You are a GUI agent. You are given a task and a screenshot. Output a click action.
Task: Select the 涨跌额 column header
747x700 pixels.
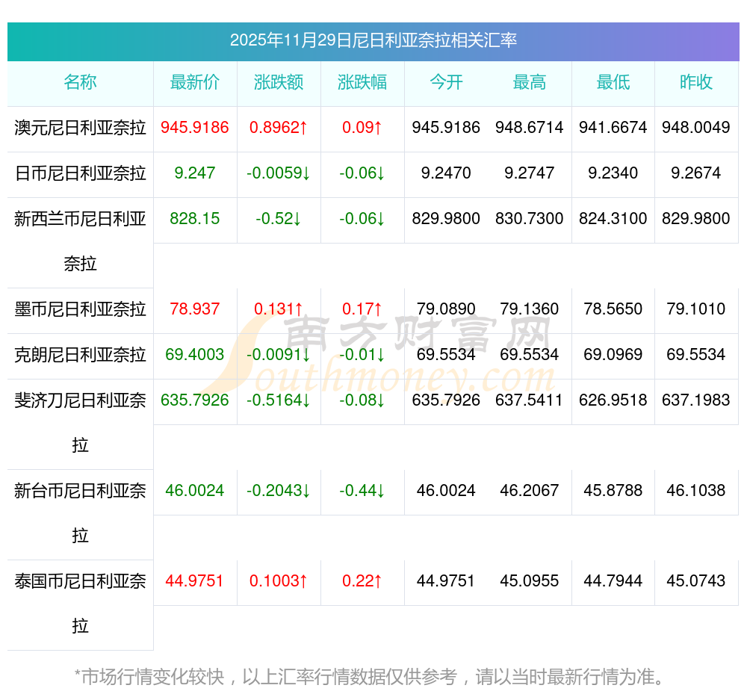(x=279, y=82)
